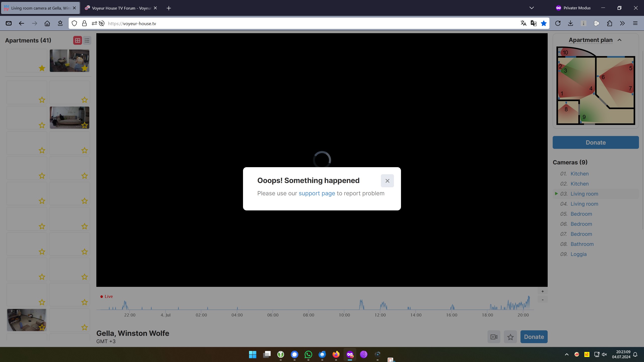Toggle the blue bookmark star in address bar
Image resolution: width=644 pixels, height=362 pixels.
pos(544,23)
